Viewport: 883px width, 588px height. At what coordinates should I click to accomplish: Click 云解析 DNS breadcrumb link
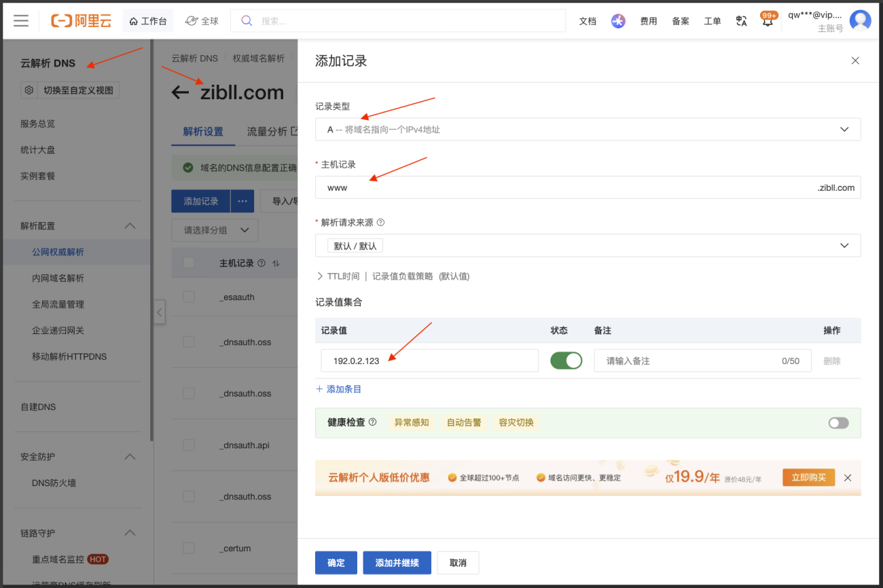click(x=195, y=58)
